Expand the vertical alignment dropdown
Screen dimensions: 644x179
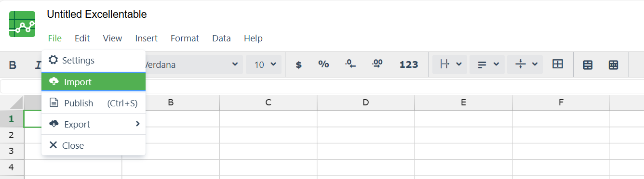point(525,64)
